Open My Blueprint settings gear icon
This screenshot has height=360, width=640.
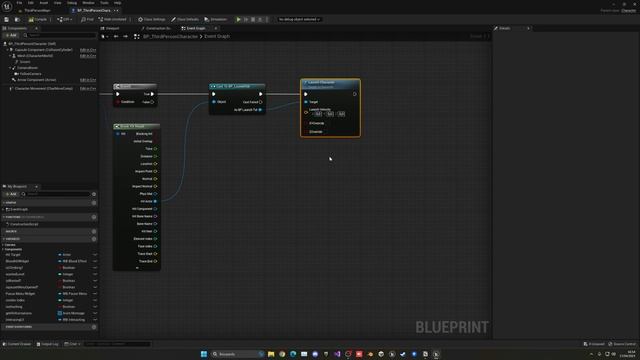click(x=94, y=194)
